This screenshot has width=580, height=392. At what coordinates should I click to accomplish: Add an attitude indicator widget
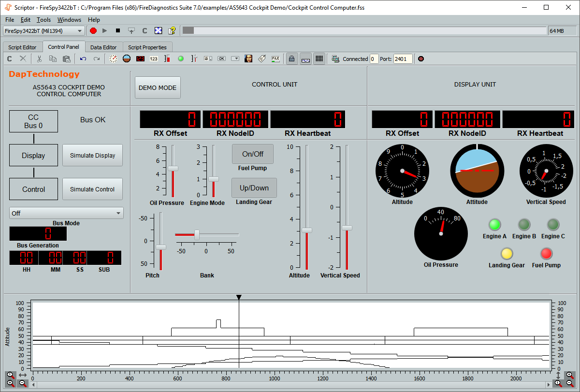coord(127,59)
